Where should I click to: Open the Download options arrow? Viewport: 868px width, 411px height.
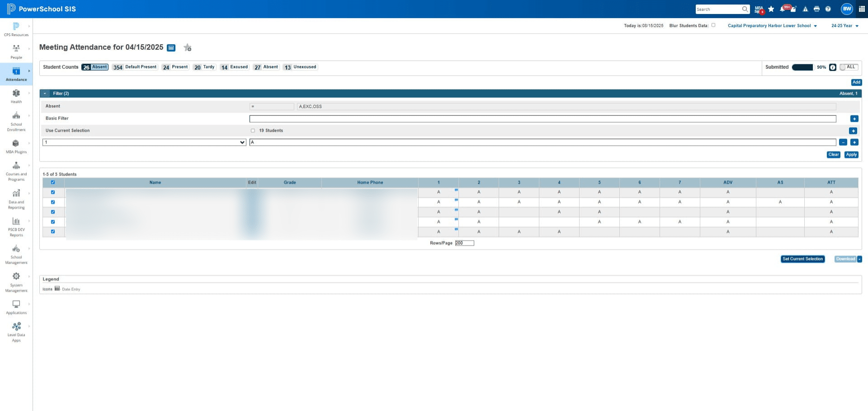(859, 259)
